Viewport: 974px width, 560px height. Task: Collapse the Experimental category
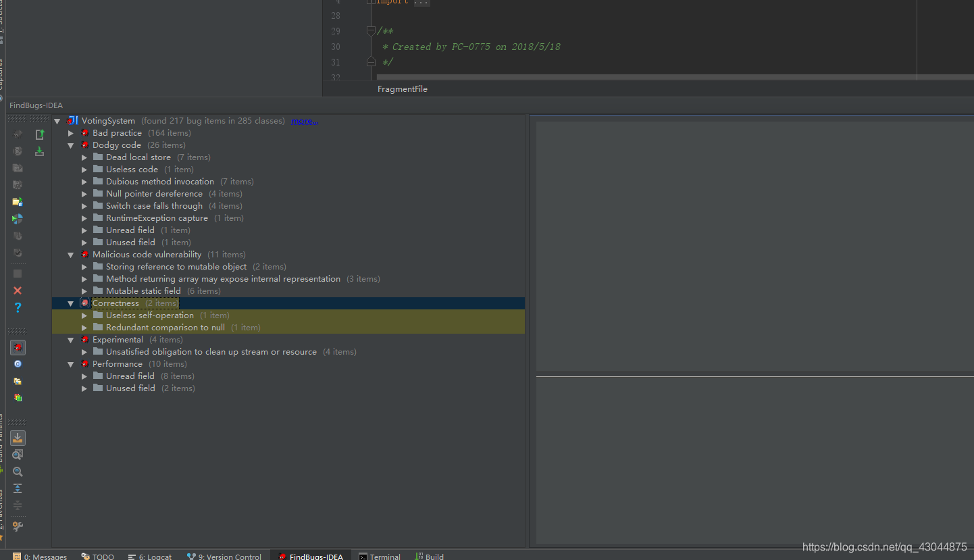[71, 340]
